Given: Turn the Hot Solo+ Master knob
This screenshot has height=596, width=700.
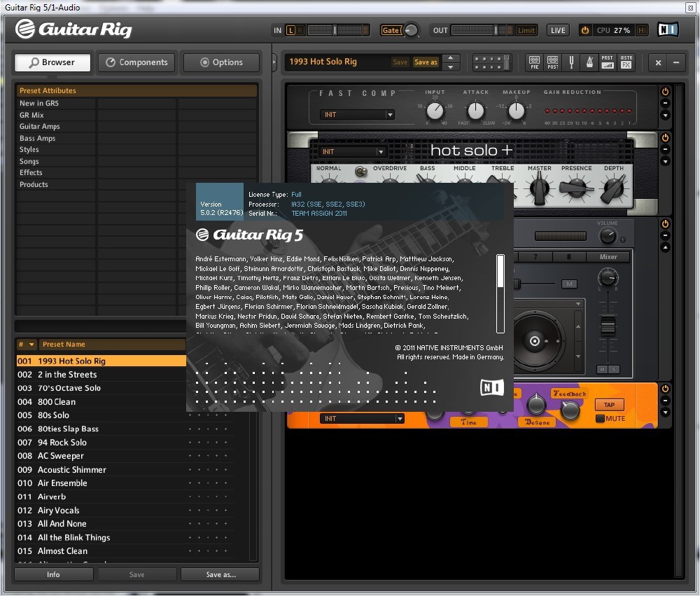Looking at the screenshot, I should 539,188.
